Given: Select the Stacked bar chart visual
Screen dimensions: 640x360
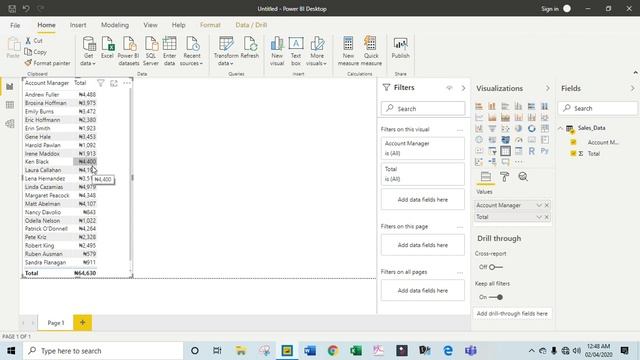Looking at the screenshot, I should tap(479, 106).
